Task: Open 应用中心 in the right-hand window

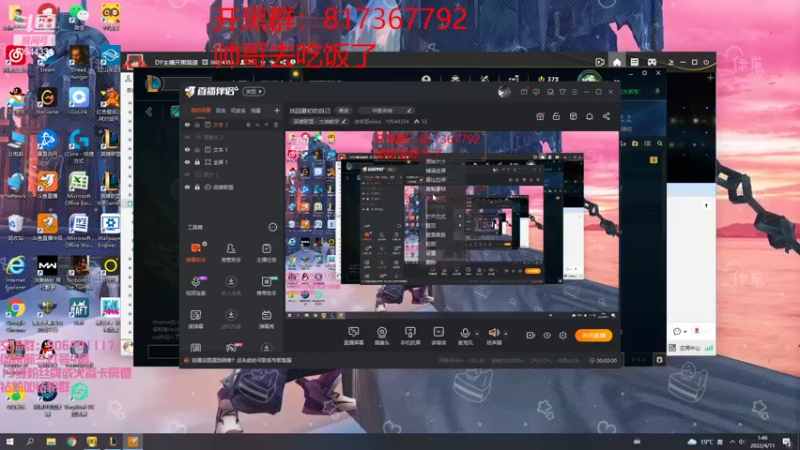Action: tap(685, 348)
